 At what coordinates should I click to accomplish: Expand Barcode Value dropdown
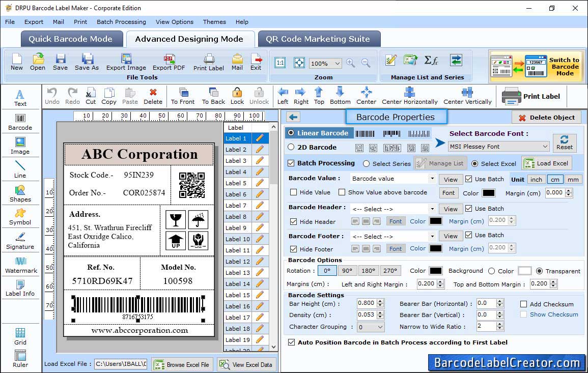(x=432, y=179)
